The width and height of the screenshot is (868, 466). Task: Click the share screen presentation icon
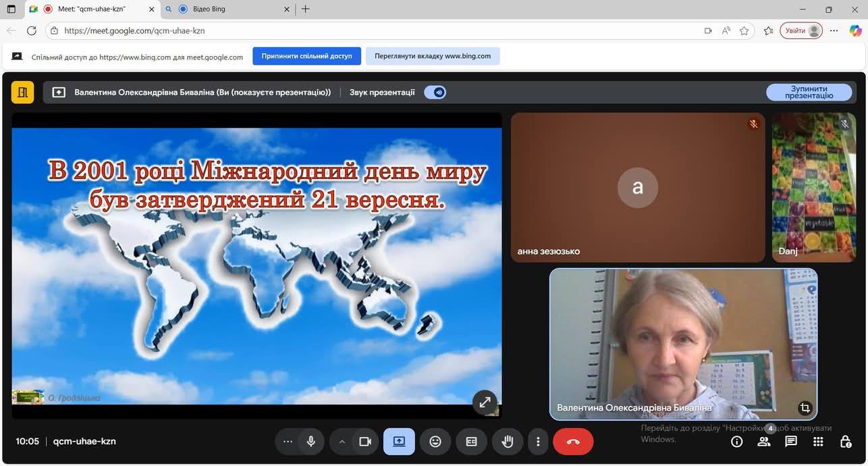coord(399,442)
